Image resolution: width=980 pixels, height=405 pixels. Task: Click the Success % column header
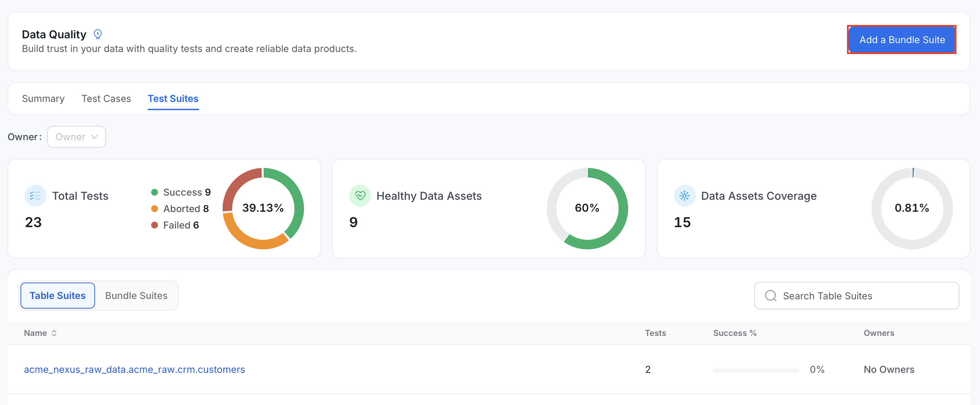click(734, 333)
